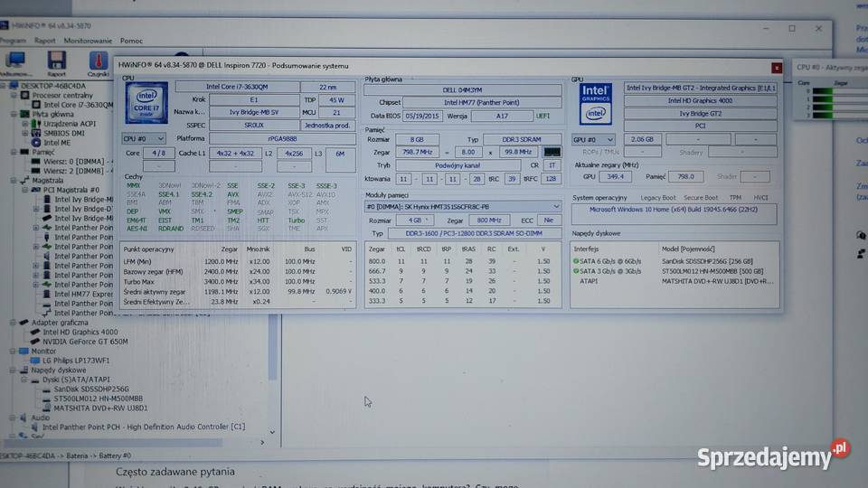
Task: Select Audio tree node
Action: [x=41, y=418]
